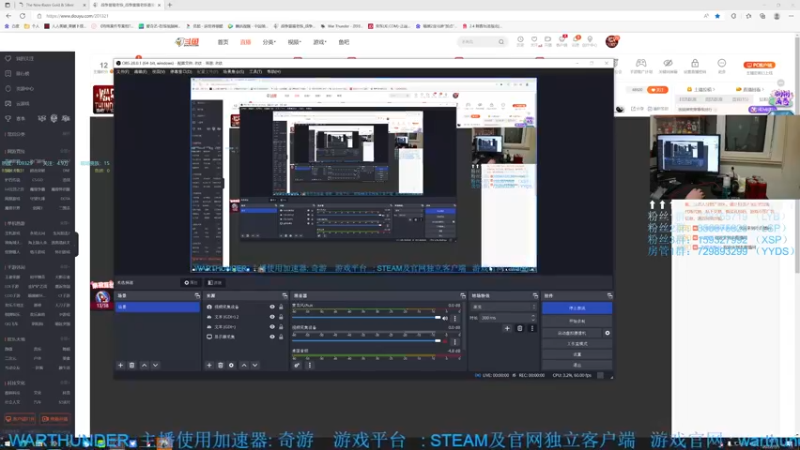
Task: Lock the 视频采集设备 source
Action: point(281,307)
